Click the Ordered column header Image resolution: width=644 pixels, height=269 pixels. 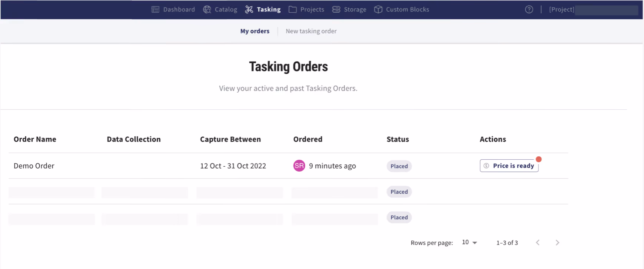point(308,139)
